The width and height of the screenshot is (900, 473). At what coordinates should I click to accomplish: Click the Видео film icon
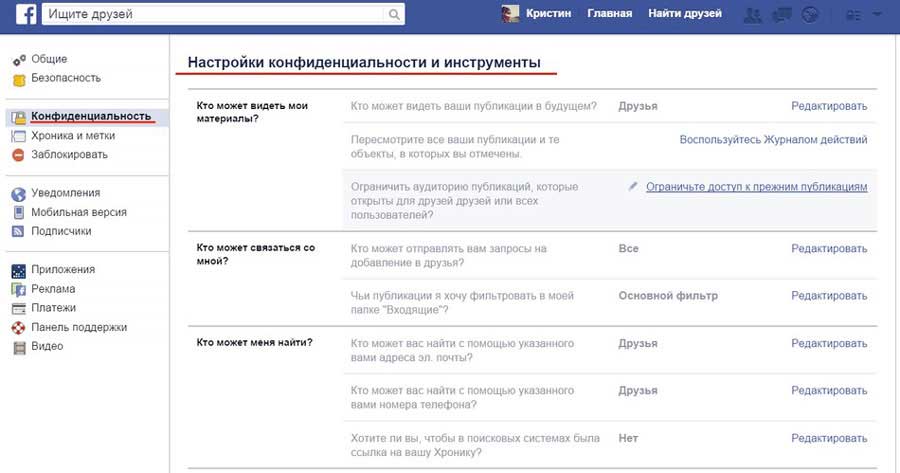[x=19, y=347]
